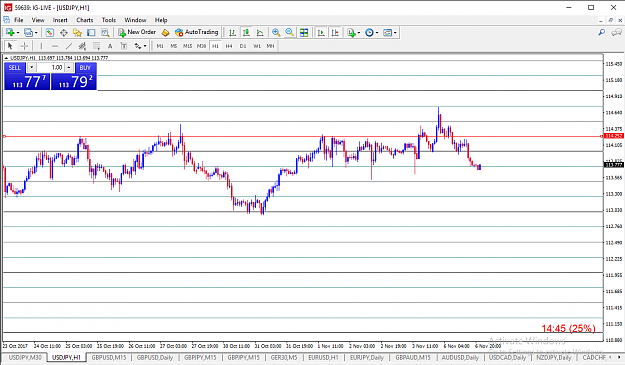Open the Tools menu
Viewport: 625px width, 365px height.
tap(108, 20)
